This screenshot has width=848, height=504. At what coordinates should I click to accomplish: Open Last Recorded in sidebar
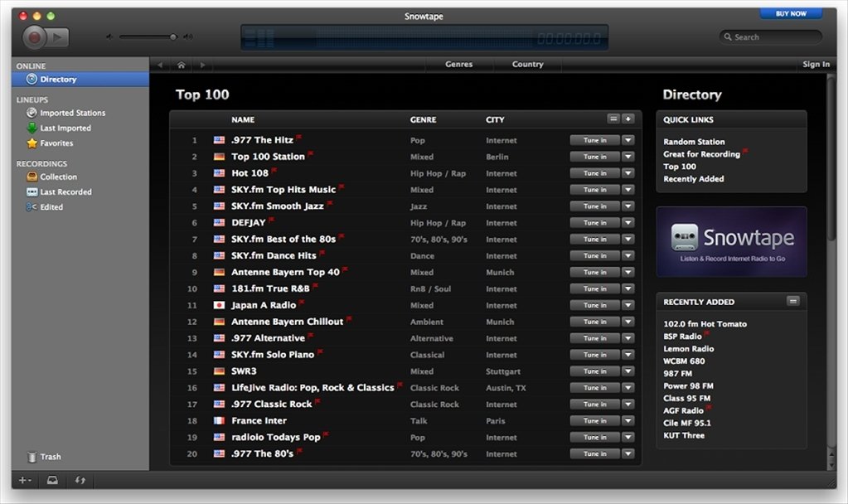65,192
